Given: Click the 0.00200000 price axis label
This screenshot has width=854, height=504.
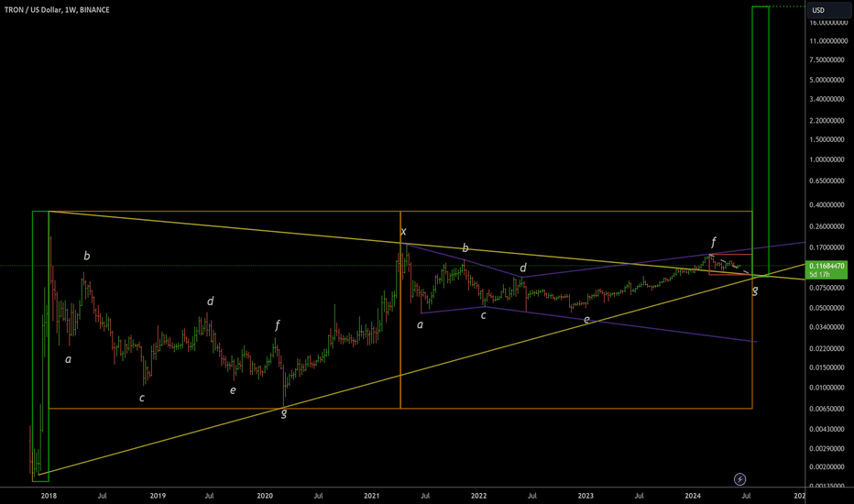Looking at the screenshot, I should [827, 467].
